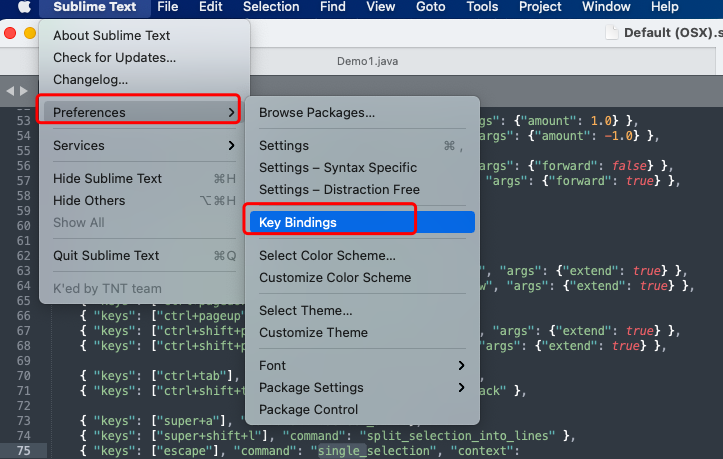Expand the Services submenu
The height and width of the screenshot is (459, 723).
point(144,146)
